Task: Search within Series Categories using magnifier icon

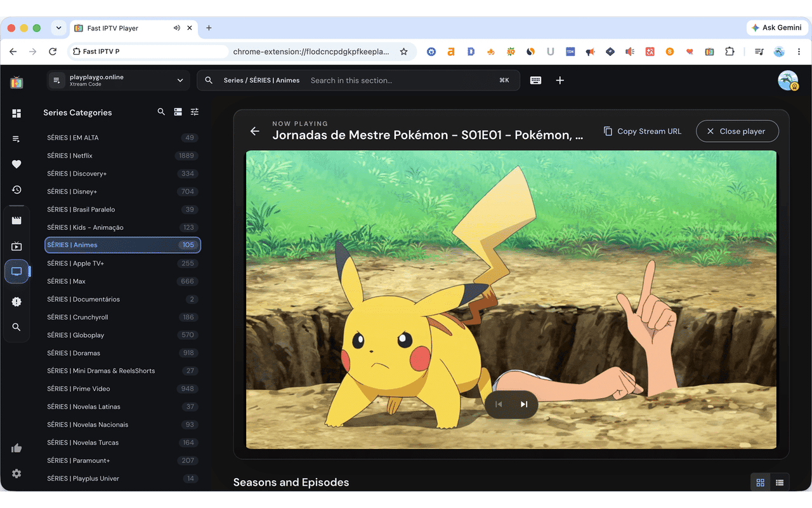Action: coord(161,112)
